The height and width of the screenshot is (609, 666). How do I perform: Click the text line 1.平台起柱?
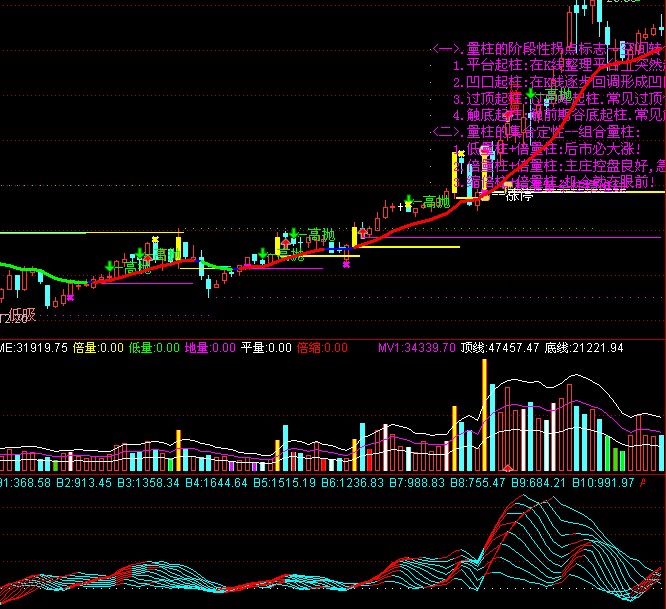click(559, 65)
